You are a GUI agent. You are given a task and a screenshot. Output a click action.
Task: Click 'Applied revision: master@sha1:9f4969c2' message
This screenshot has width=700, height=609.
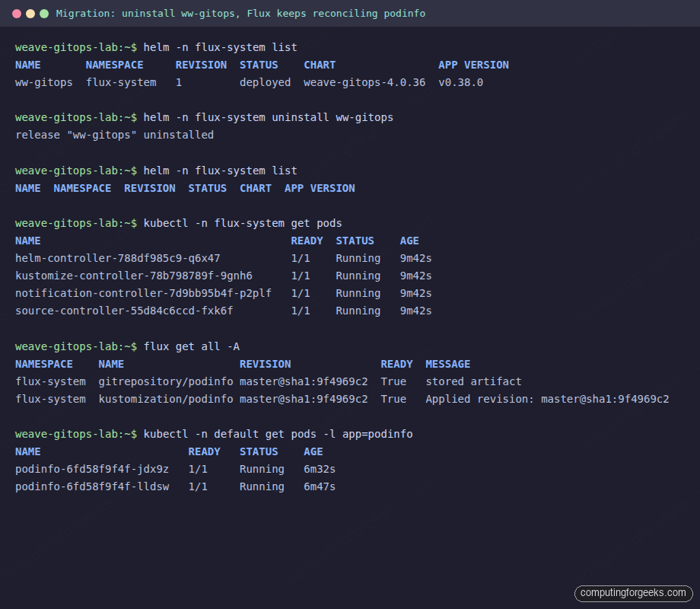click(547, 399)
